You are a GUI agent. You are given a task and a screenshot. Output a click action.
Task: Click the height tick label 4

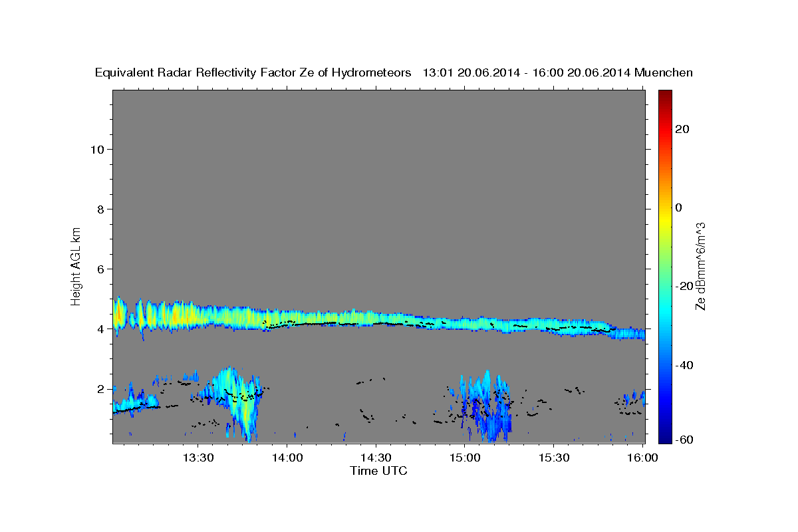101,329
